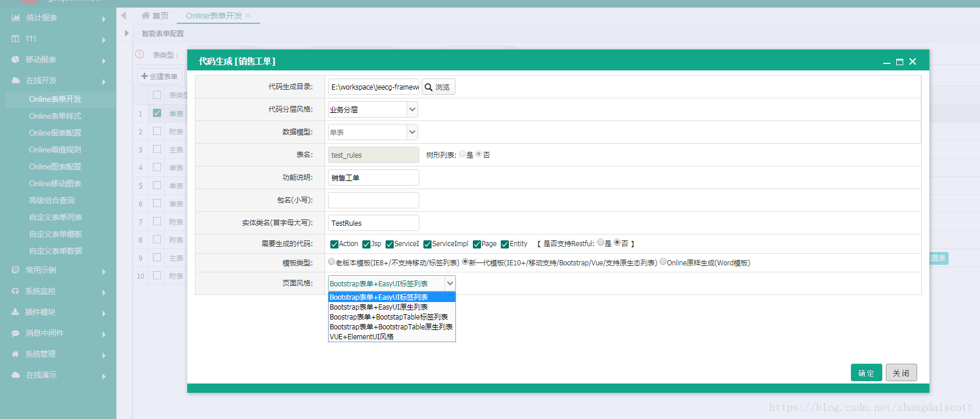
Task: Choose Bootstrap表单+BootstrapTable原生列表 option
Action: pyautogui.click(x=391, y=327)
